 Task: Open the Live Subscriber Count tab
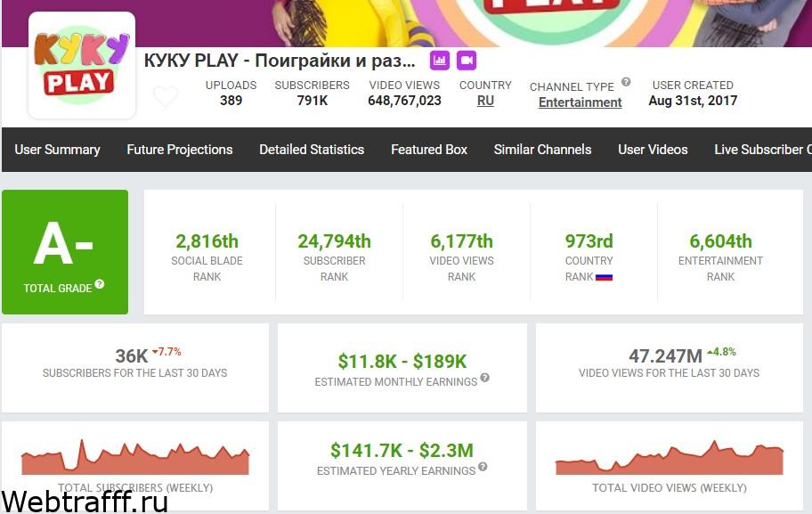pyautogui.click(x=763, y=150)
